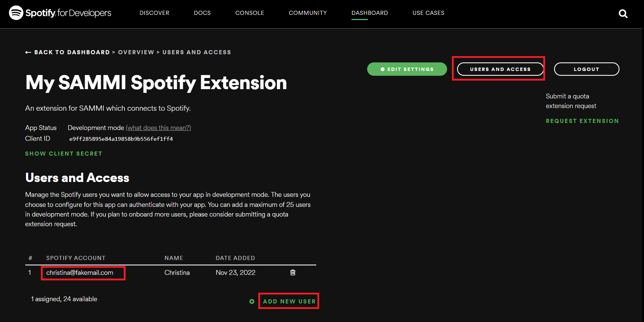Click christina@fakemail.com account cell
The image size is (644, 322).
pyautogui.click(x=80, y=273)
